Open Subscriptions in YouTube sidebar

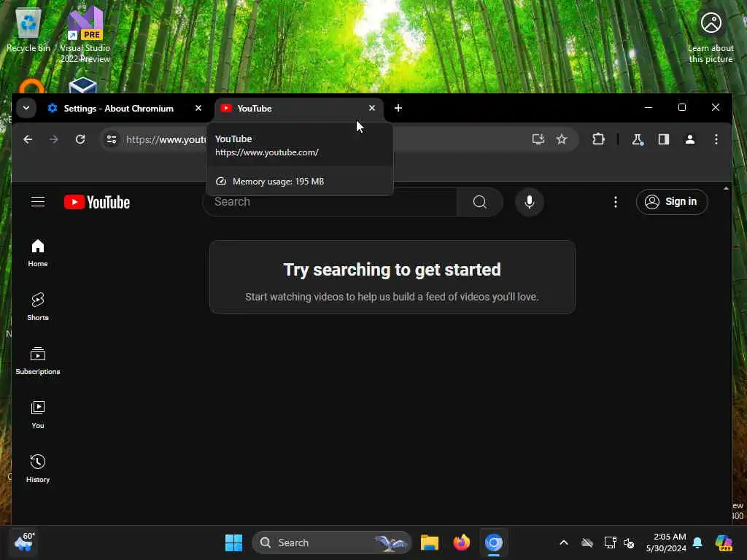click(38, 361)
